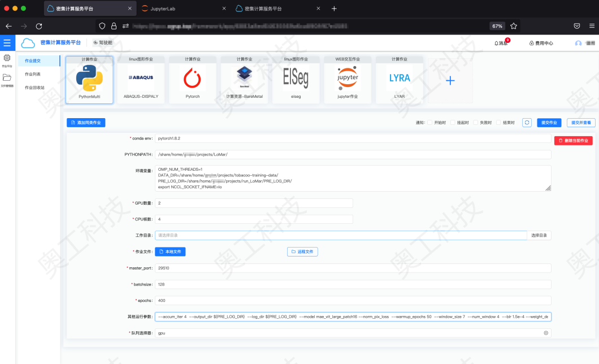Click the shield tracking-protection icon
Image resolution: width=599 pixels, height=364 pixels.
(102, 26)
